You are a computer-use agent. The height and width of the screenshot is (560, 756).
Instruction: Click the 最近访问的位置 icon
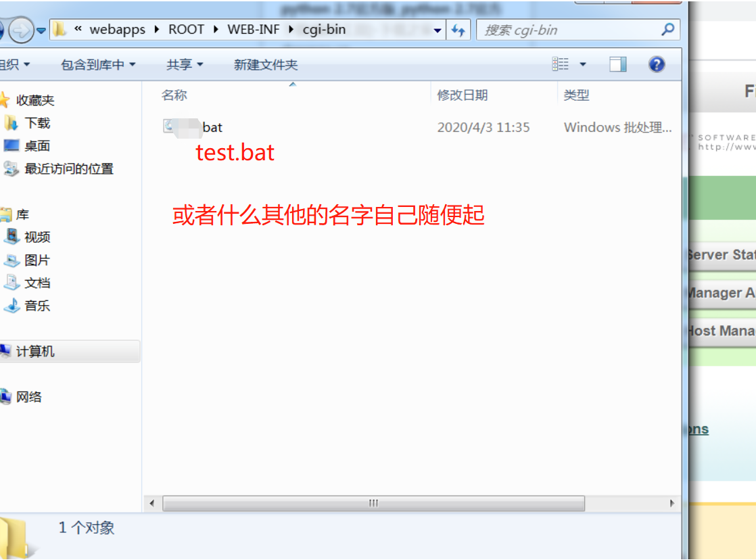[x=11, y=168]
